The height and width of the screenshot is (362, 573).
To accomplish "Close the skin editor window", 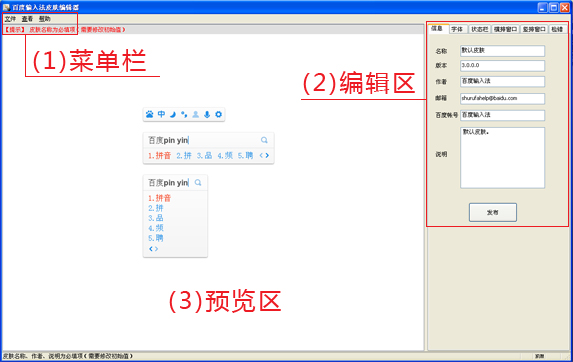I will pyautogui.click(x=565, y=7).
